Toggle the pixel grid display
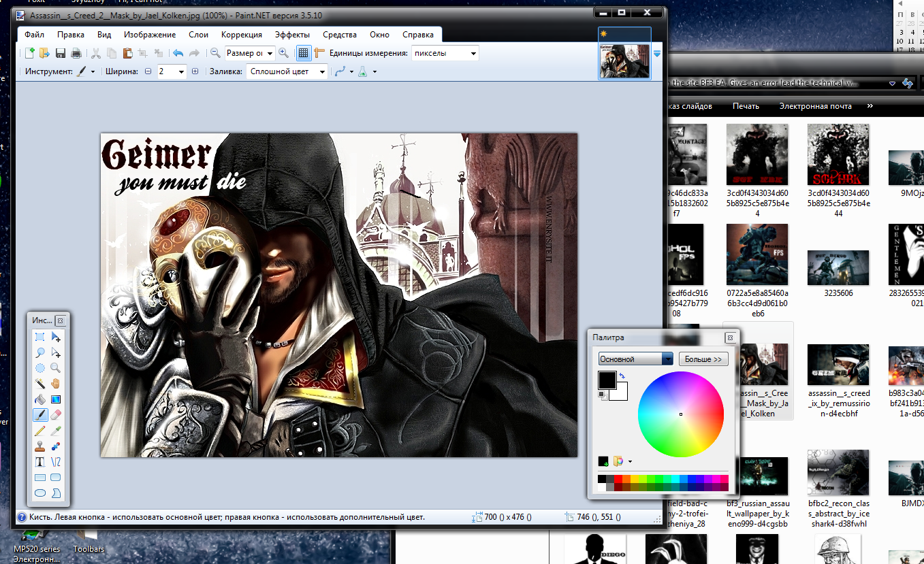This screenshot has width=924, height=564. (304, 53)
